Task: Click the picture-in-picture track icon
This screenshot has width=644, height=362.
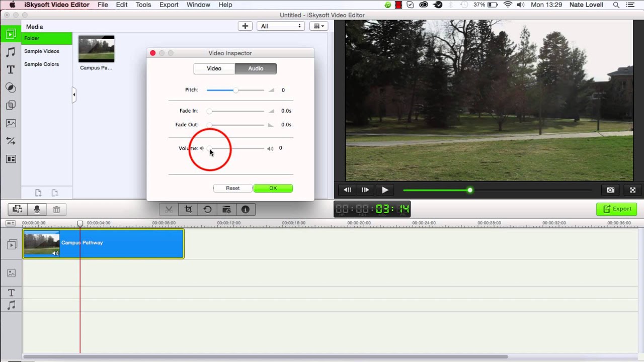Action: pos(11,273)
